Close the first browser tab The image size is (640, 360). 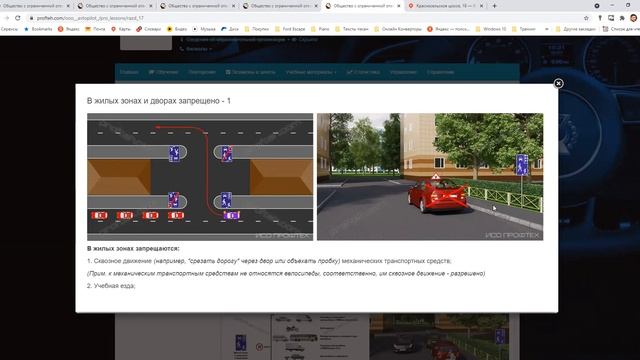tap(68, 6)
